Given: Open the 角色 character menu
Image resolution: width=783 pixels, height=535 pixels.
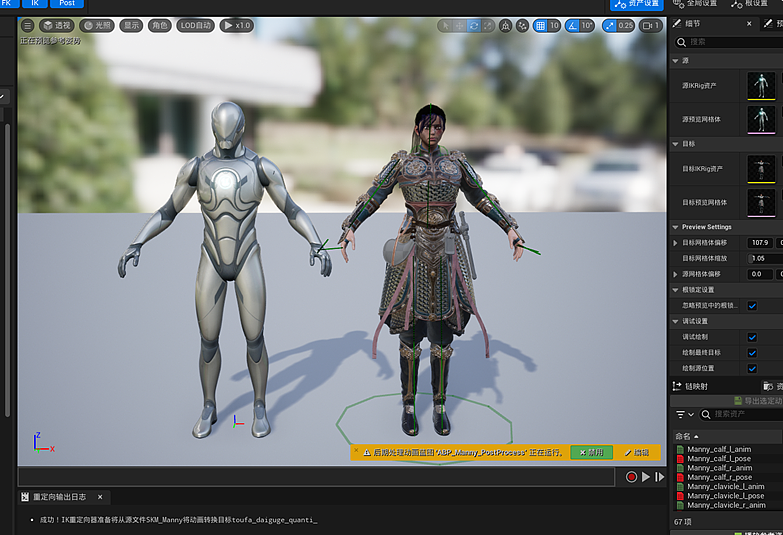Looking at the screenshot, I should (160, 25).
